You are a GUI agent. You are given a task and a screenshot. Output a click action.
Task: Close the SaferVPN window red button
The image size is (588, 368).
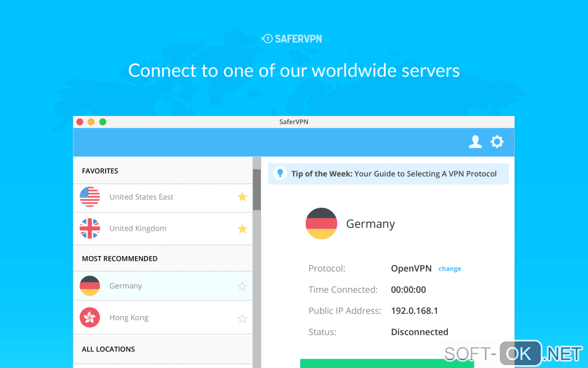[x=80, y=122]
